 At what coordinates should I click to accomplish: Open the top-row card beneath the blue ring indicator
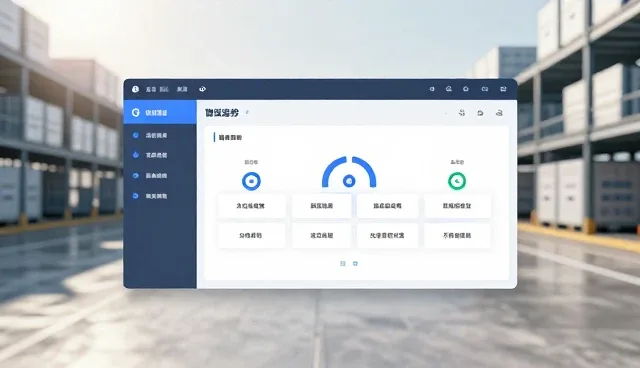251,206
